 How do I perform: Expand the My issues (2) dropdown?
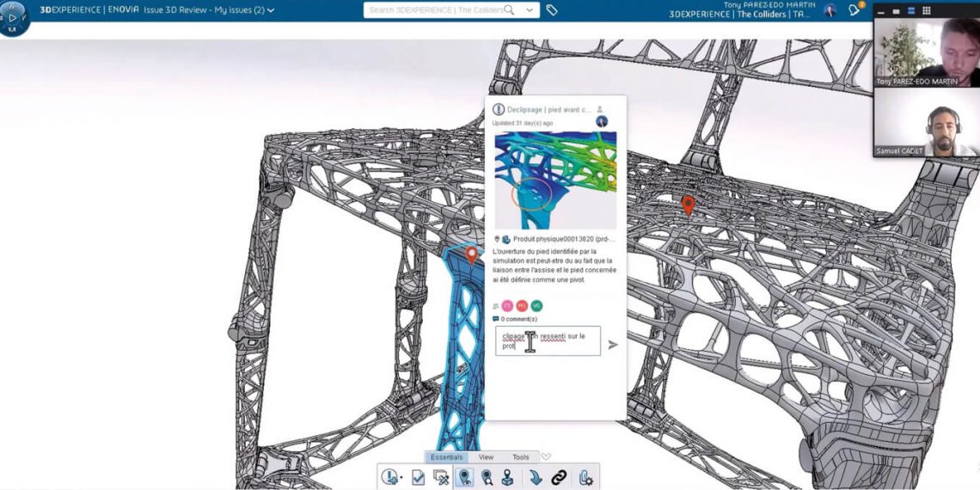coord(271,10)
